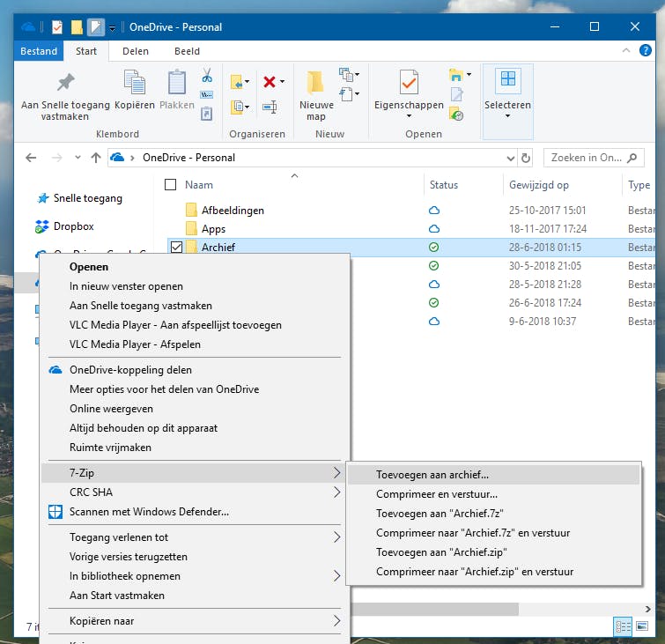Click the edit document icon in Openen group

click(x=456, y=94)
